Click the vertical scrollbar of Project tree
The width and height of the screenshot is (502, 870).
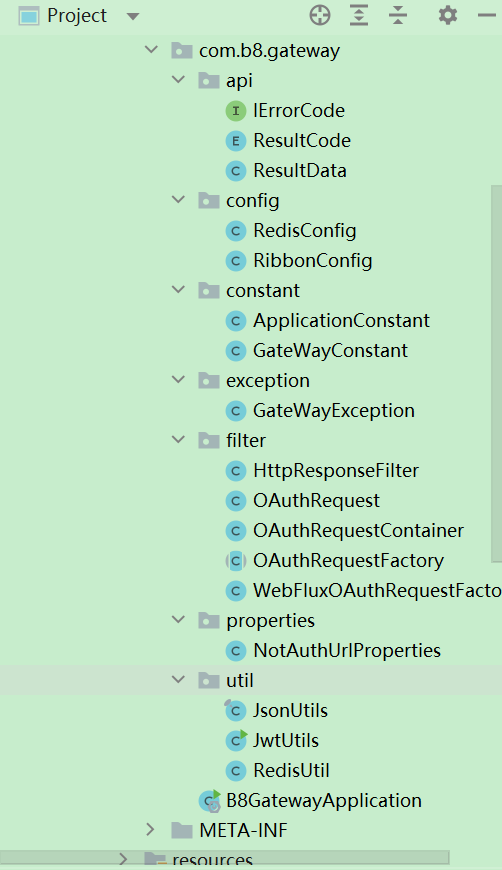496,374
